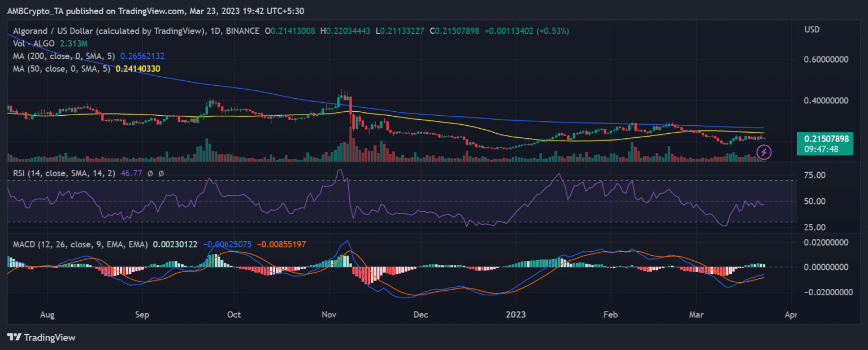Click the 25.00 RSI axis label
This screenshot has height=350, width=868.
(x=815, y=227)
